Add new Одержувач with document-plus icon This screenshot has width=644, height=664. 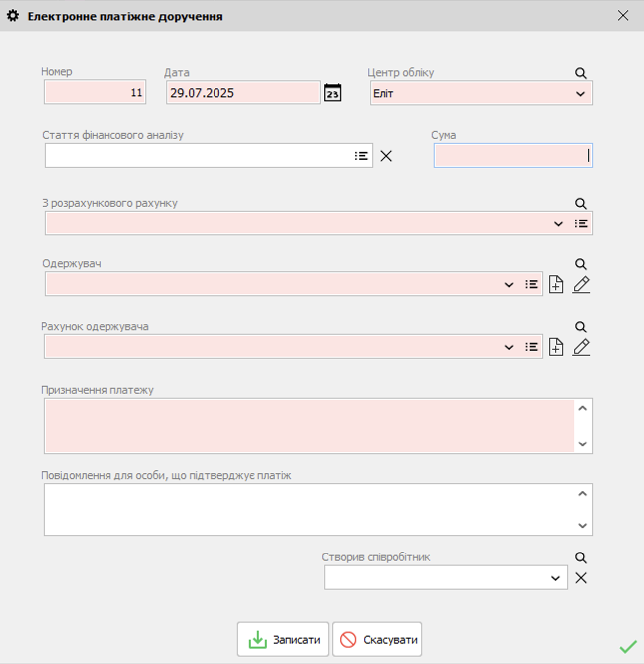click(x=556, y=284)
